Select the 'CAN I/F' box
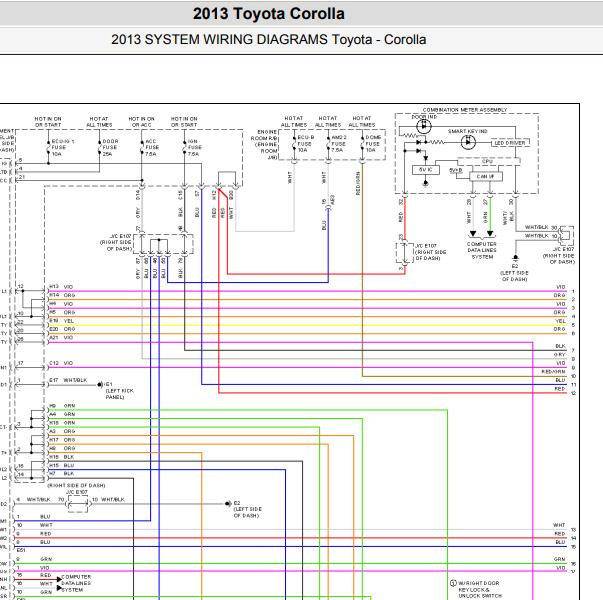603x600 pixels. (x=485, y=177)
